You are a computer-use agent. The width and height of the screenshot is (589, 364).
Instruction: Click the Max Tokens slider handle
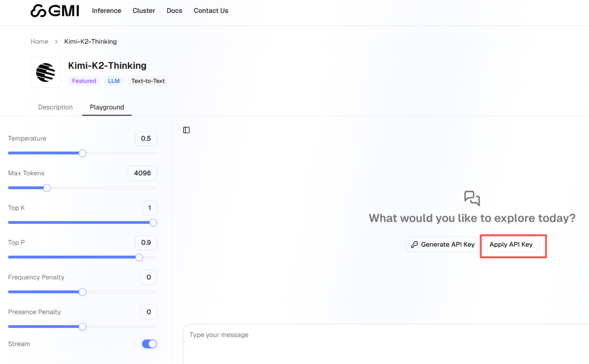click(x=47, y=188)
